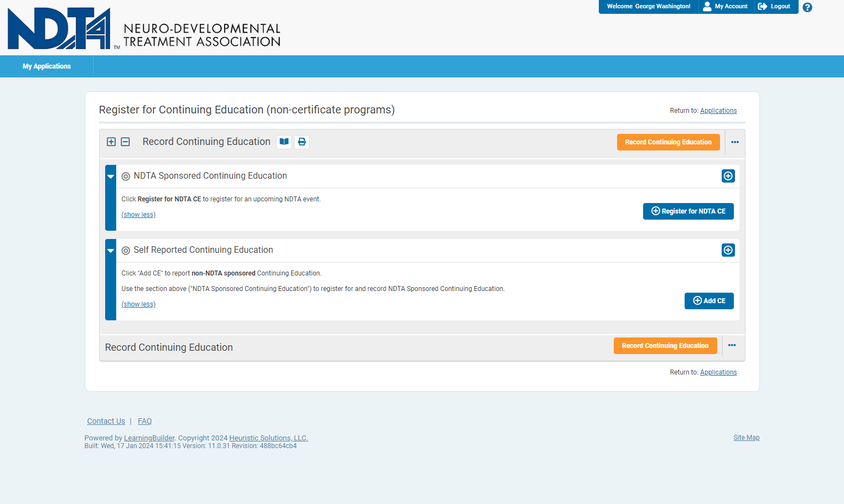Click the printer icon
The width and height of the screenshot is (844, 504).
coord(302,142)
